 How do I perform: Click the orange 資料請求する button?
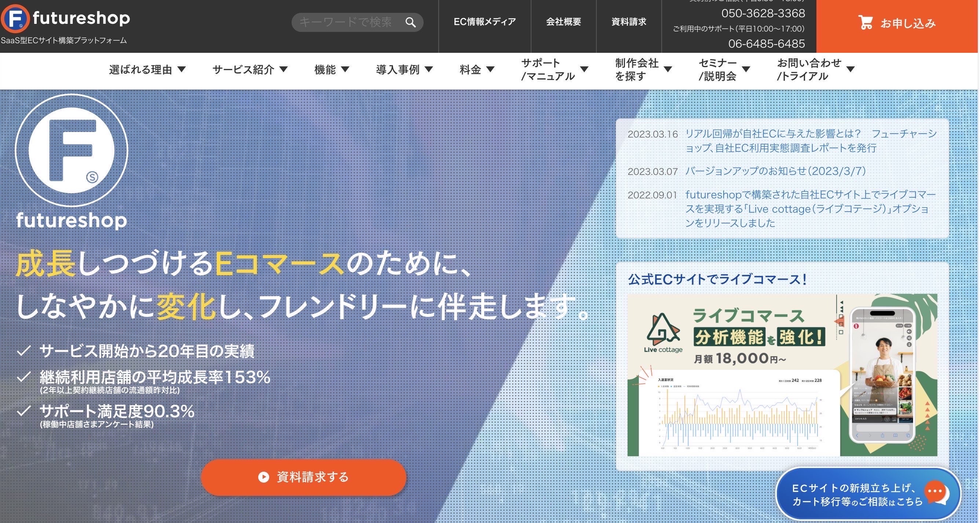tap(304, 477)
